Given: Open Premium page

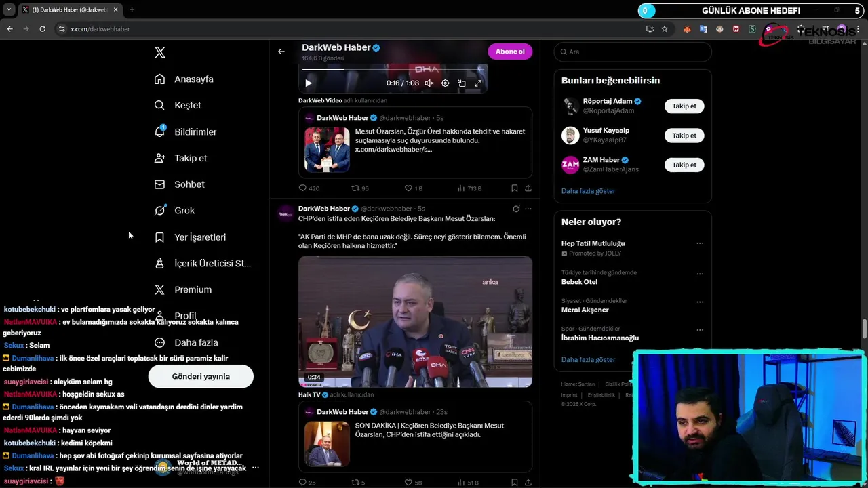Looking at the screenshot, I should 183,289.
